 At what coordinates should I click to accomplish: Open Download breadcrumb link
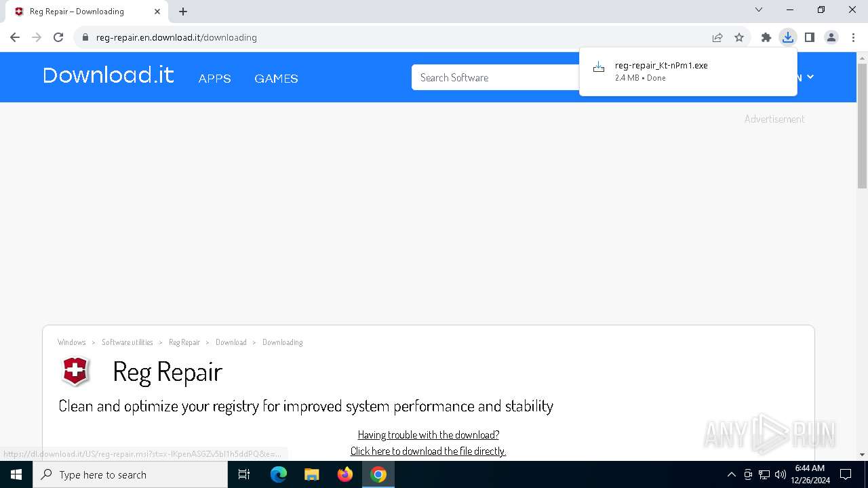pyautogui.click(x=231, y=342)
